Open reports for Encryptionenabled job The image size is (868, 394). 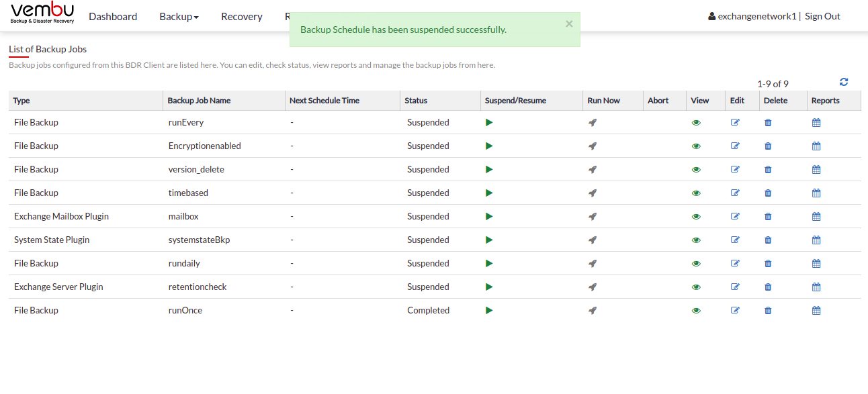[x=816, y=146]
